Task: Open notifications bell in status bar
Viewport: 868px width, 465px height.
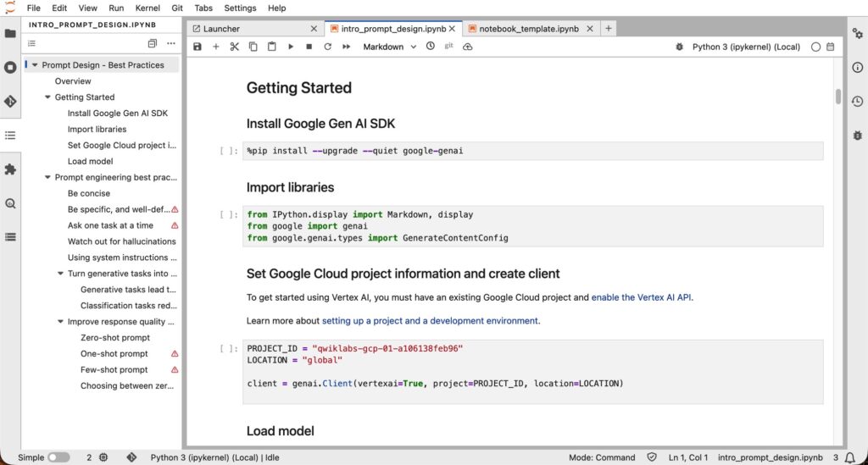Action: (x=849, y=457)
